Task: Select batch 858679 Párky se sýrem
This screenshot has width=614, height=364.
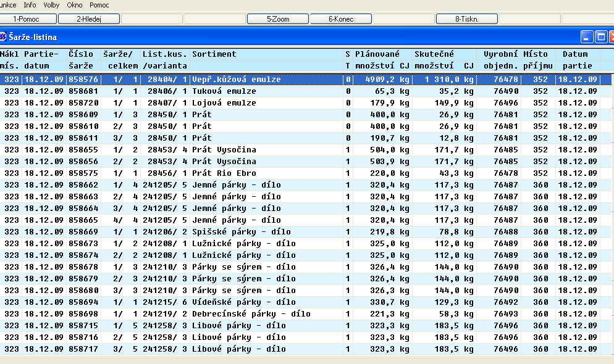Action: point(305,279)
